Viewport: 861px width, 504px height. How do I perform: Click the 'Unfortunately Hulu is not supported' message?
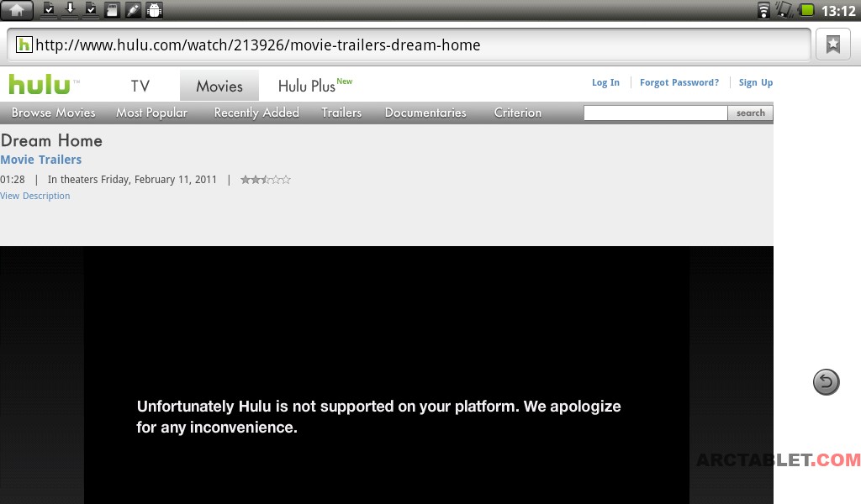coord(379,417)
